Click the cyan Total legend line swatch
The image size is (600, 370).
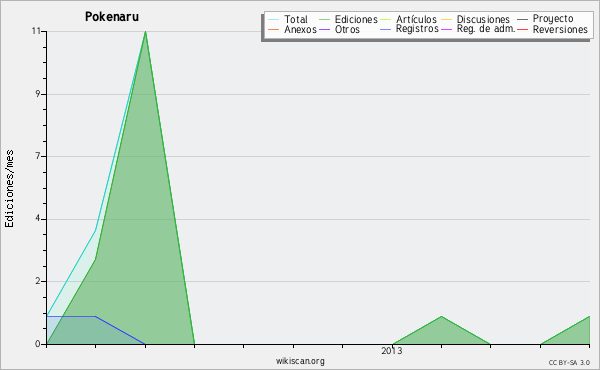pyautogui.click(x=274, y=19)
